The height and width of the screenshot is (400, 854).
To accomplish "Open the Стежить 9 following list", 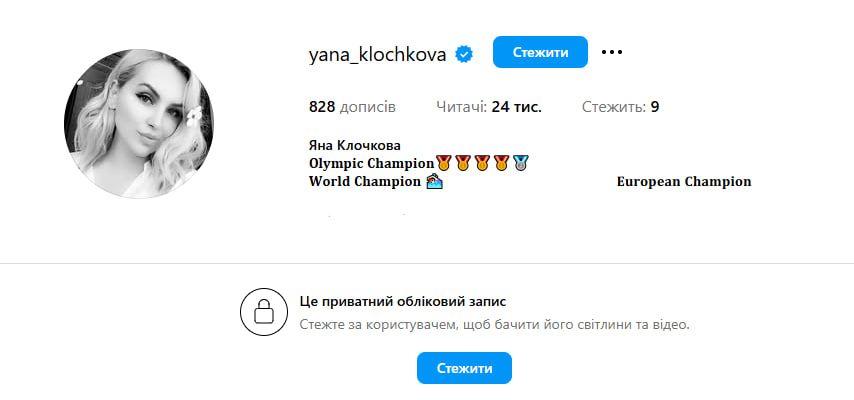I will (x=620, y=107).
